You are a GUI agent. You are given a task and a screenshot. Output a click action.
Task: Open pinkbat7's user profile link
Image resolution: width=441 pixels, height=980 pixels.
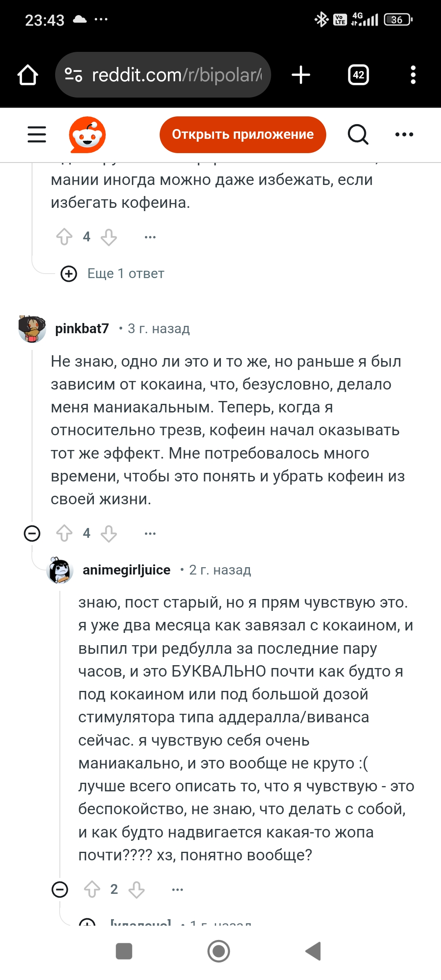click(x=82, y=329)
